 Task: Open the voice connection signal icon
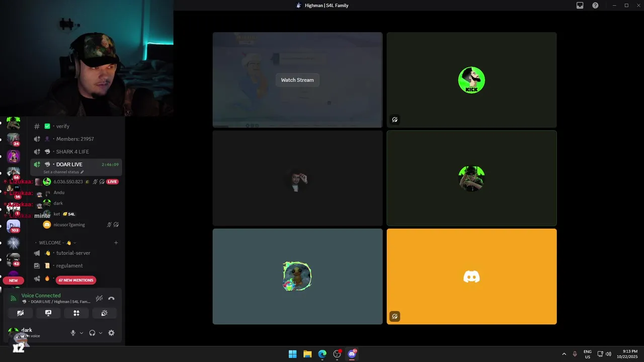tap(14, 298)
